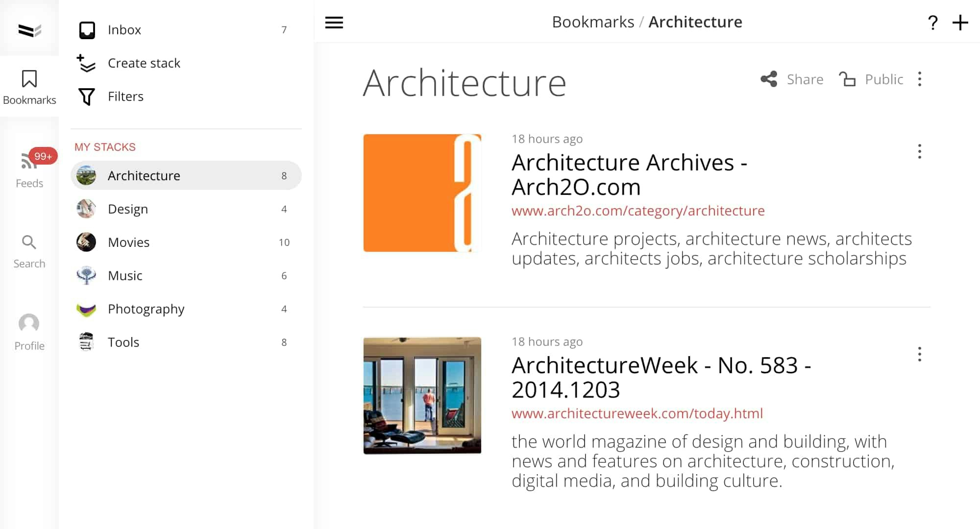The width and height of the screenshot is (980, 529).
Task: Open the www.arch2o.com/category/architecture link
Action: tap(638, 211)
